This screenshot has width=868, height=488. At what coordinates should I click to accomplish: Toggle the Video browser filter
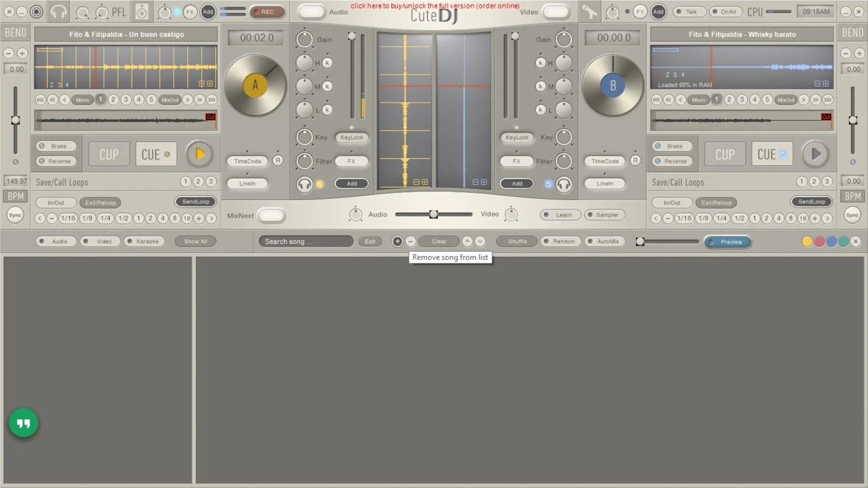coord(100,242)
